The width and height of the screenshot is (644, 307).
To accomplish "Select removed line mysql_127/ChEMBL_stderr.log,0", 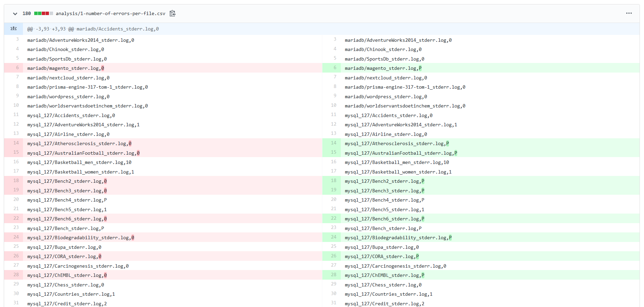I will [x=67, y=276].
